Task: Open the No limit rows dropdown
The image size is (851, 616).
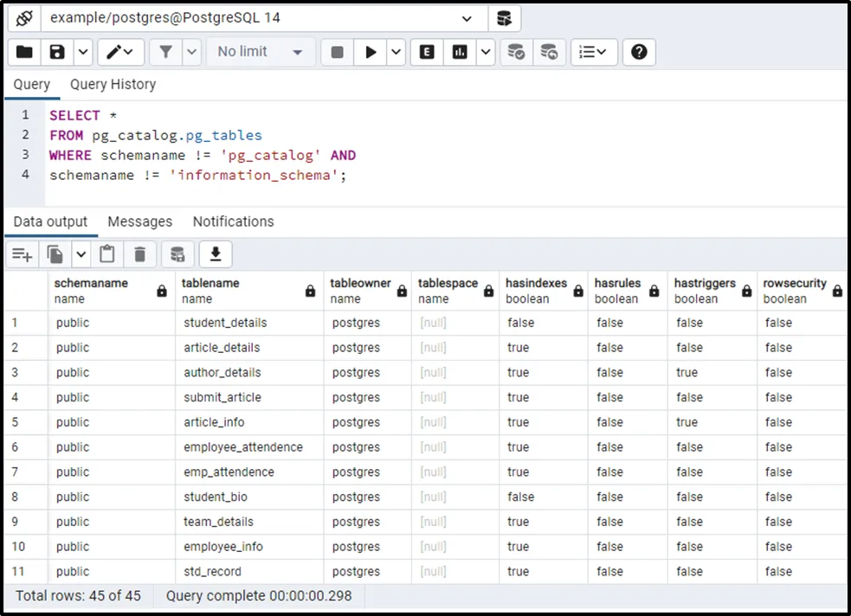Action: tap(261, 52)
